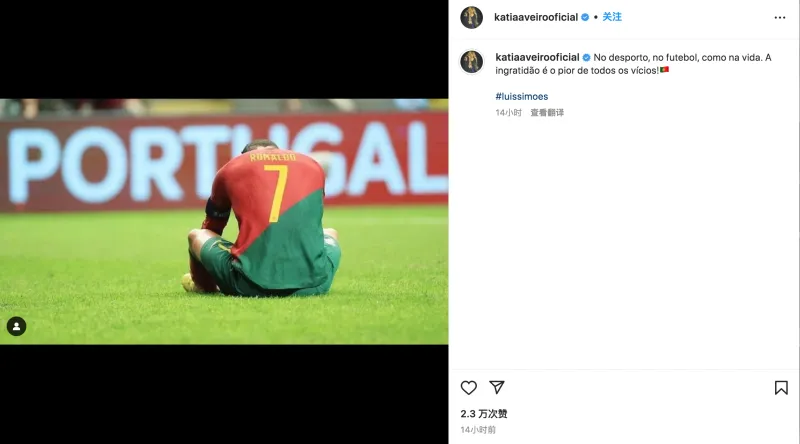Save the post with the bookmark icon
This screenshot has width=800, height=444.
[x=781, y=388]
